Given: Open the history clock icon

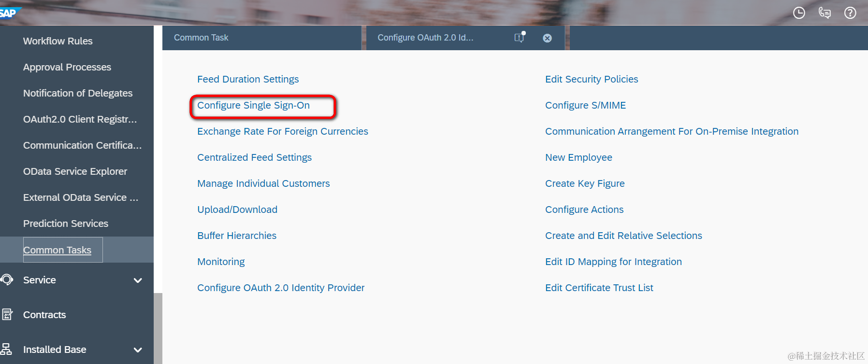Looking at the screenshot, I should [x=799, y=13].
